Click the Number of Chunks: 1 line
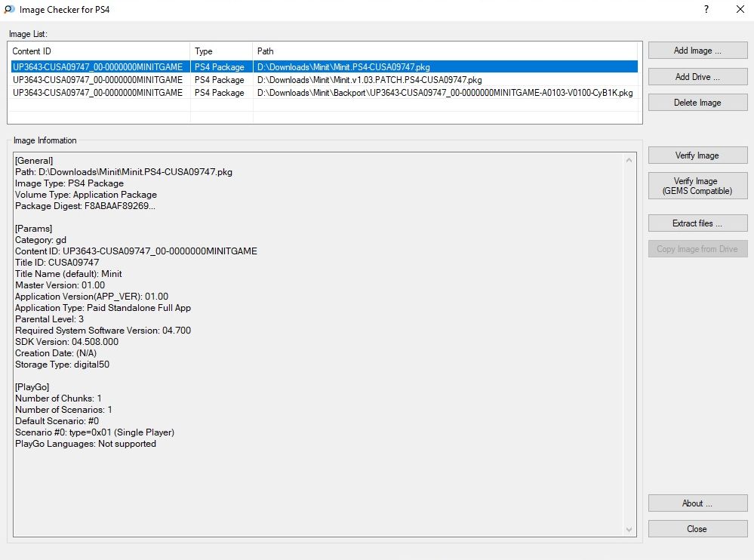 tap(58, 398)
